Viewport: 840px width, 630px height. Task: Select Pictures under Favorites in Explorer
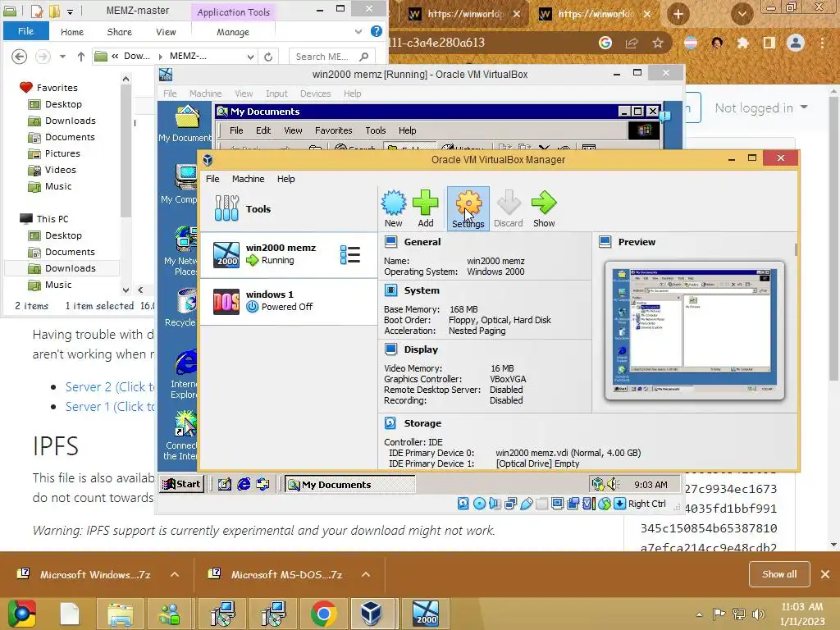pos(62,153)
